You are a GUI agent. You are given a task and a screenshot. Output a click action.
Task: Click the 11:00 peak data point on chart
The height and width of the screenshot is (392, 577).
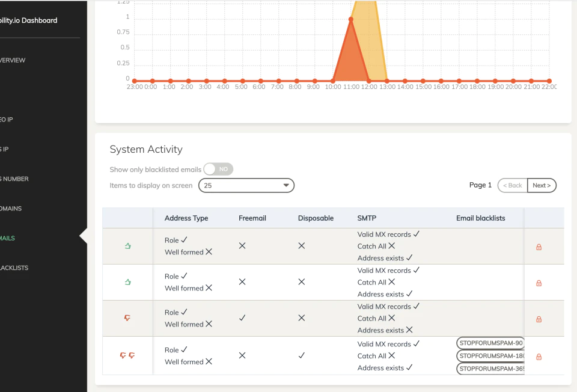click(350, 19)
